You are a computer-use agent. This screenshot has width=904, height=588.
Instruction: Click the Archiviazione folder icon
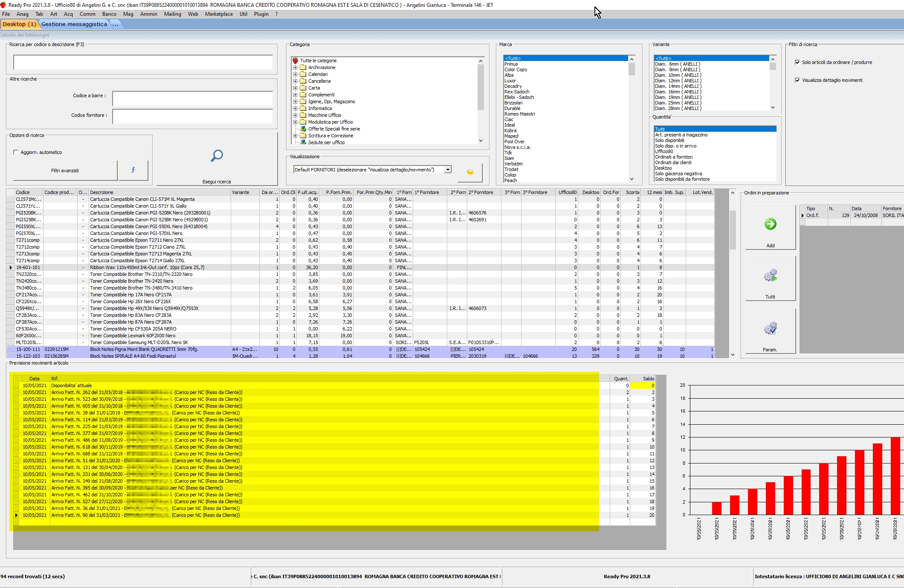[303, 67]
